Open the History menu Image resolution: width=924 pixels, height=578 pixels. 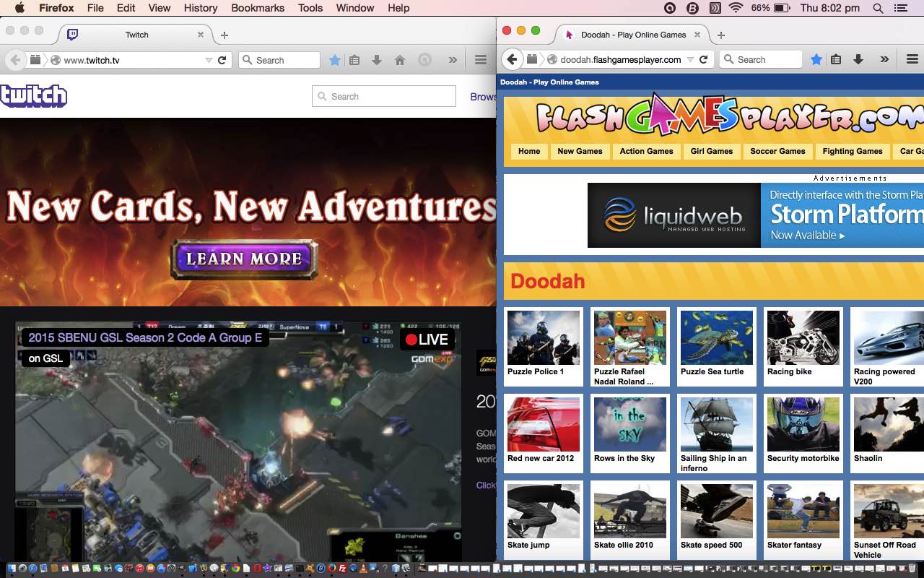pos(201,8)
